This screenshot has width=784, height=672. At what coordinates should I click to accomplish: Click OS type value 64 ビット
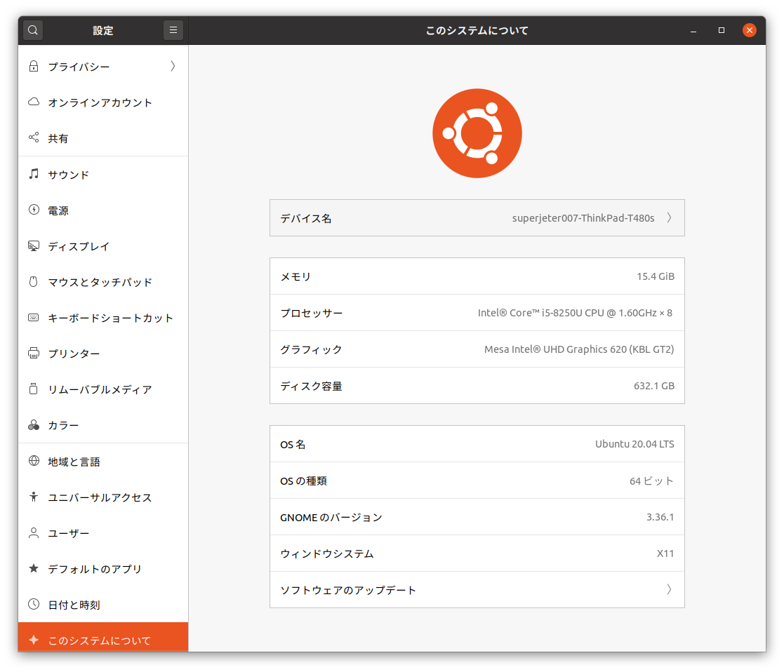coord(651,481)
